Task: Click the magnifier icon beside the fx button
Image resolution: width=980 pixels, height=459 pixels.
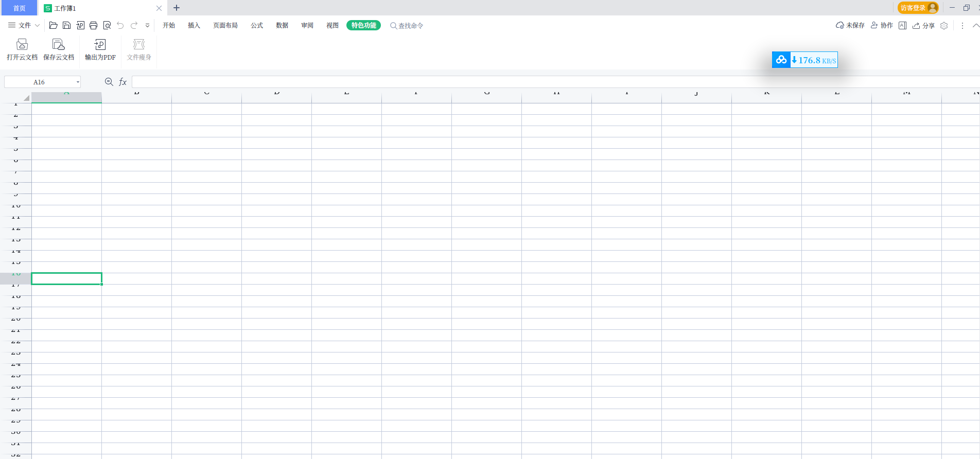Action: pos(109,82)
